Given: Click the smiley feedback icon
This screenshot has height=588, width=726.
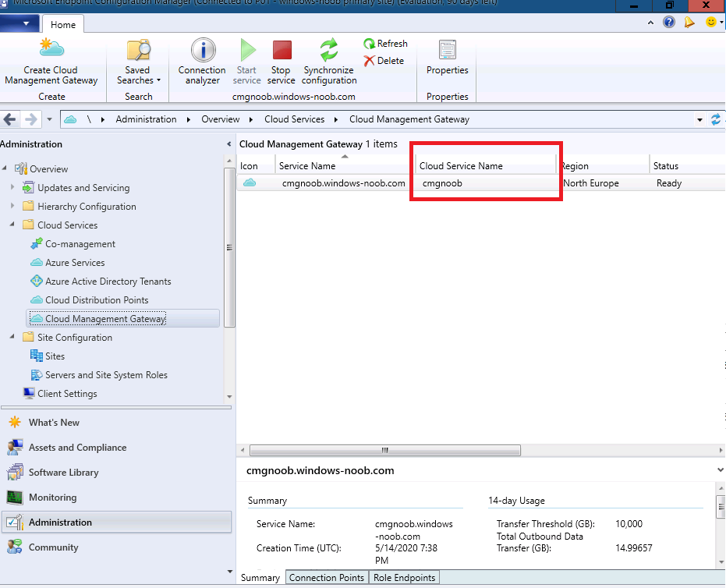Looking at the screenshot, I should [710, 22].
